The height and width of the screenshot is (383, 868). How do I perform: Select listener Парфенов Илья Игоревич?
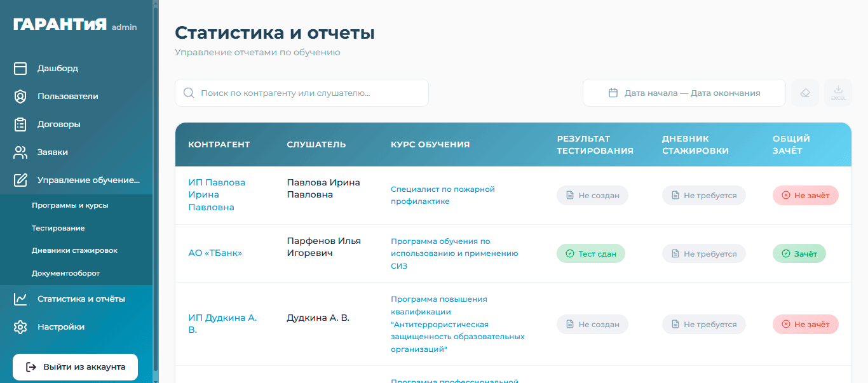[323, 247]
